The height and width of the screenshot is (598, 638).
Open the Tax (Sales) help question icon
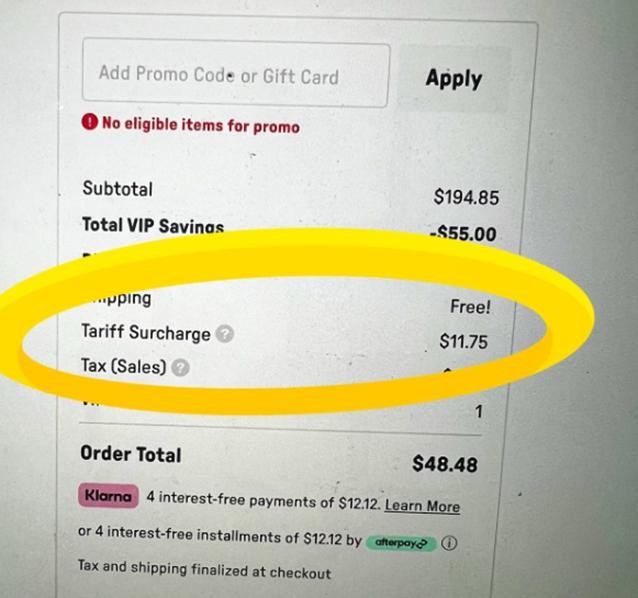(x=180, y=368)
